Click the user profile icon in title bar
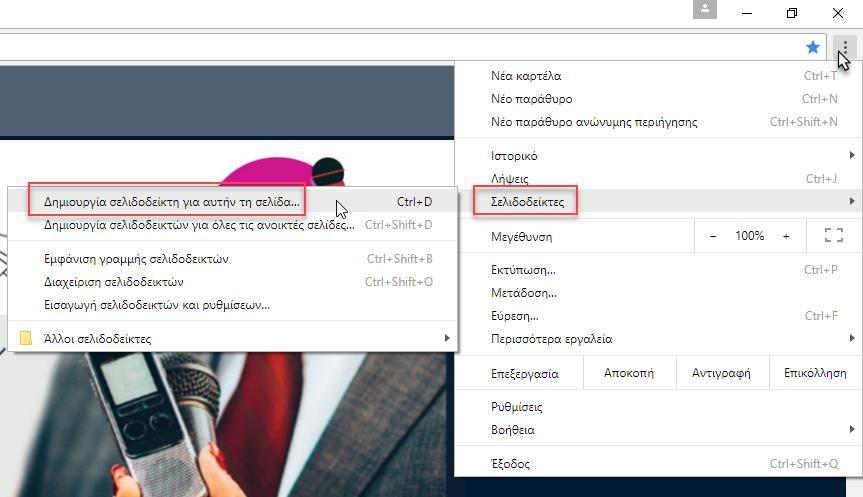This screenshot has width=863, height=497. [x=704, y=9]
